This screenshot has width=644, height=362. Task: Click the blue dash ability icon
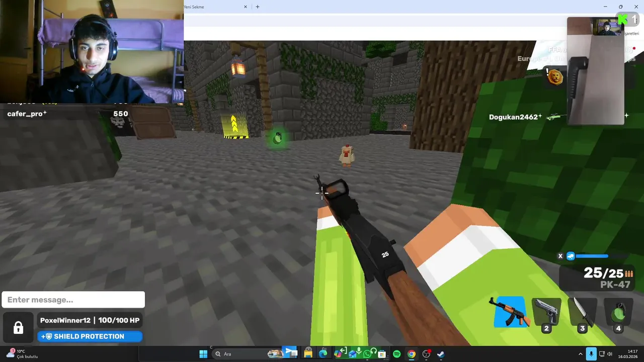571,256
